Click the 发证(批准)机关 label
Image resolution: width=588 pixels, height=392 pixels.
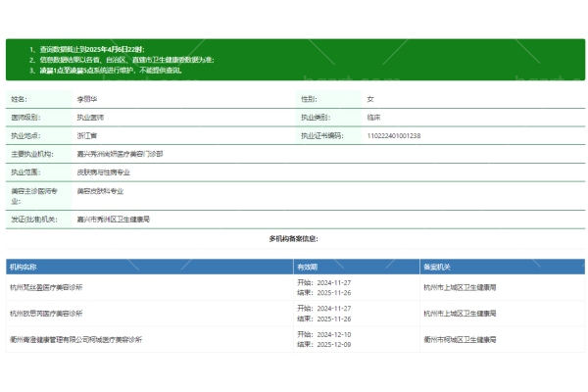point(34,220)
